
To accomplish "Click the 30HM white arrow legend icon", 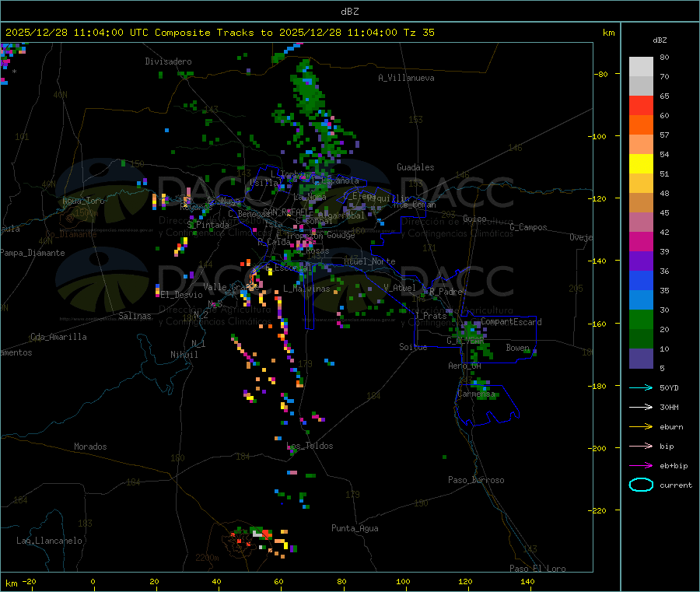I will click(641, 407).
